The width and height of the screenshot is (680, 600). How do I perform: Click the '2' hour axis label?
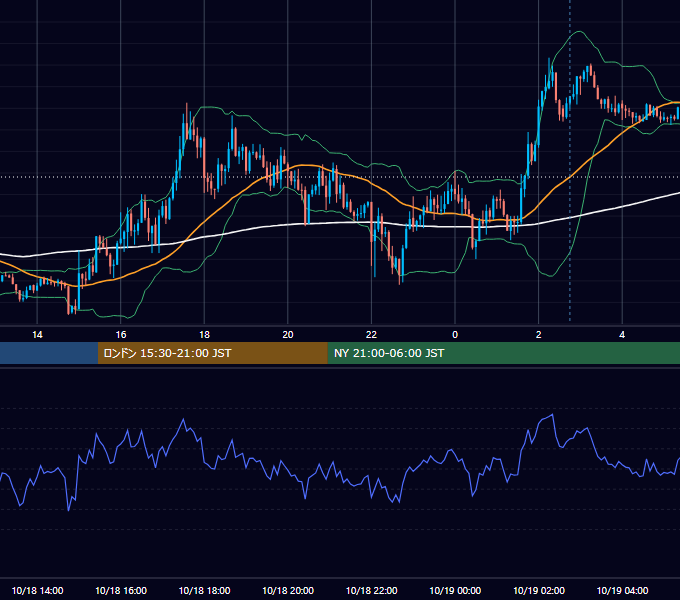point(539,335)
